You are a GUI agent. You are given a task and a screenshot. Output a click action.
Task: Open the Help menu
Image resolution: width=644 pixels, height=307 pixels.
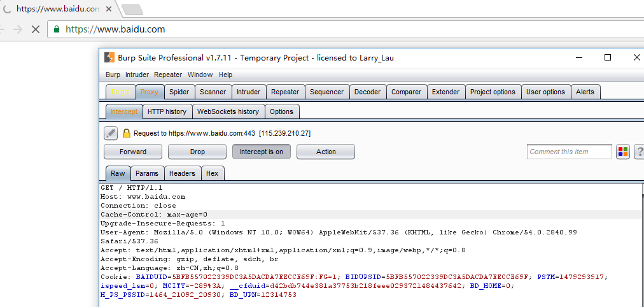[x=225, y=75]
